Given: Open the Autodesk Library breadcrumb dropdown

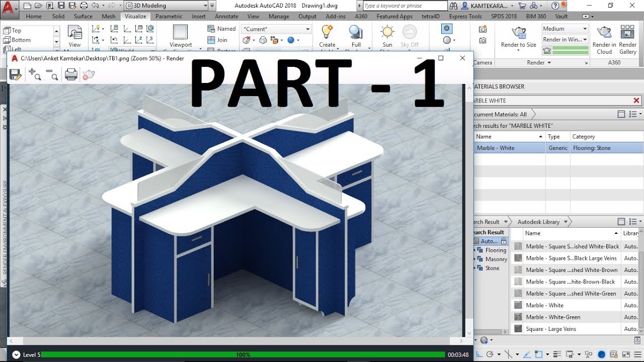Looking at the screenshot, I should point(565,222).
